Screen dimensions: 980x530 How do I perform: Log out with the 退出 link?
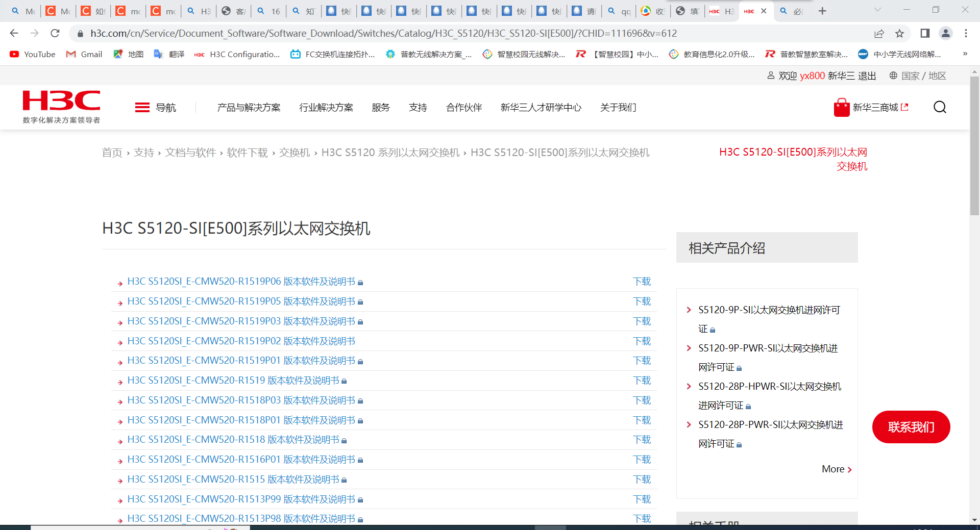click(x=867, y=76)
